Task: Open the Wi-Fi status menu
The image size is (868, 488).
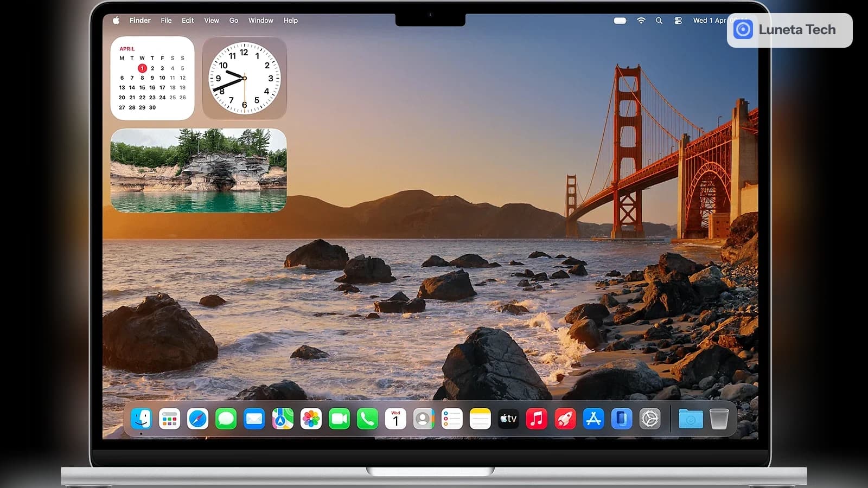Action: [641, 21]
